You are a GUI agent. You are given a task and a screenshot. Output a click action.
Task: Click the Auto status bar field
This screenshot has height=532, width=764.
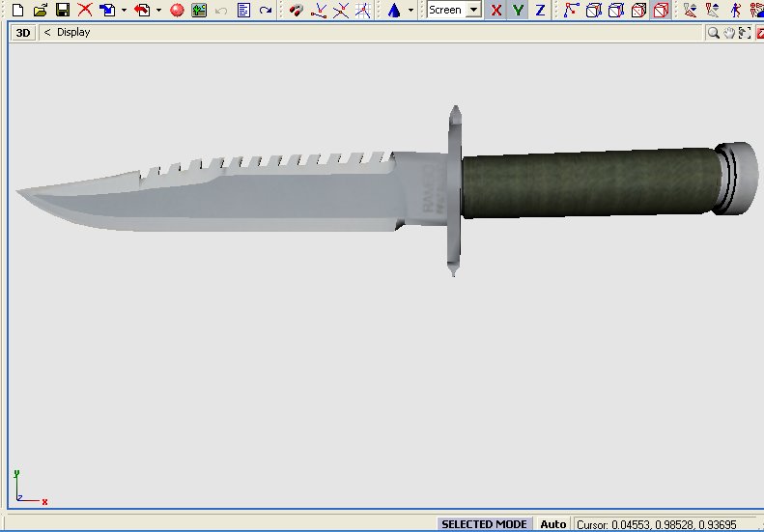click(x=553, y=524)
